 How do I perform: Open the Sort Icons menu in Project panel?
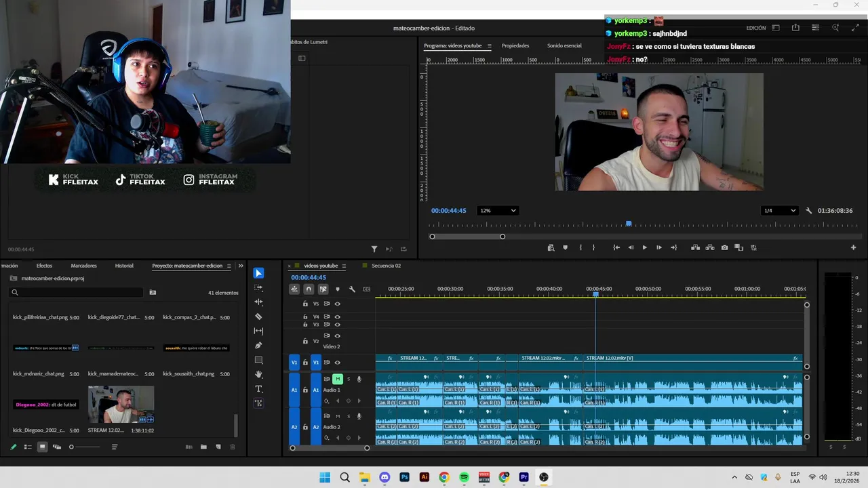[115, 447]
